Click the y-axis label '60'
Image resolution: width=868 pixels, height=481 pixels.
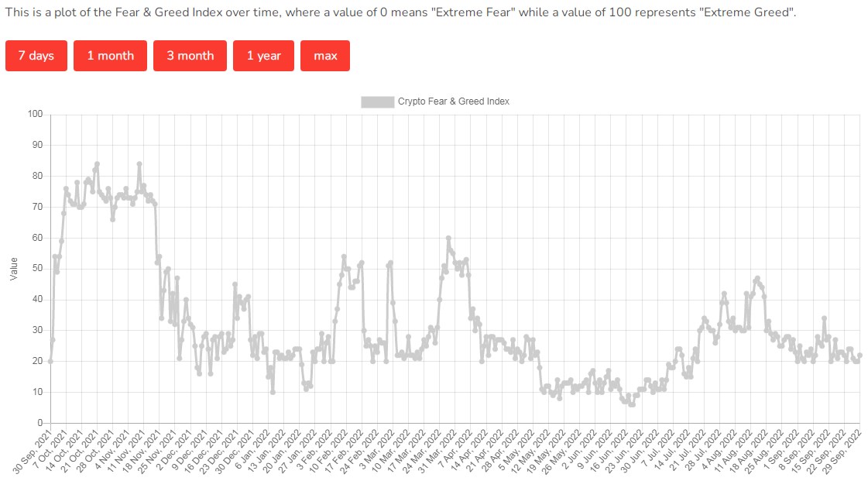pyautogui.click(x=37, y=238)
